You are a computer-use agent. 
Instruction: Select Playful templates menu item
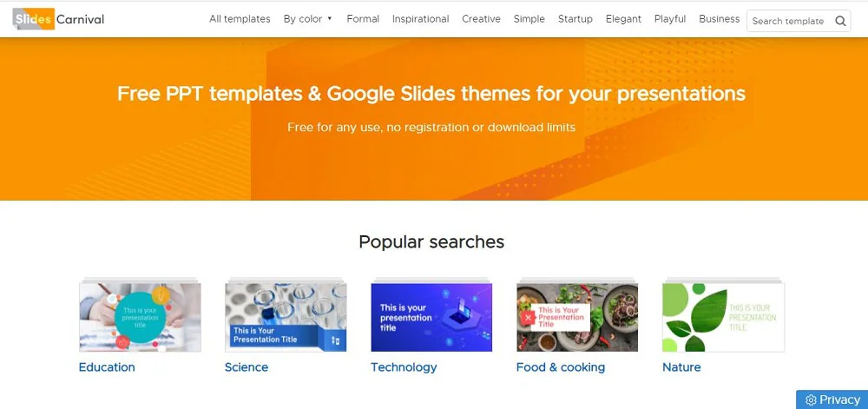[x=670, y=19]
